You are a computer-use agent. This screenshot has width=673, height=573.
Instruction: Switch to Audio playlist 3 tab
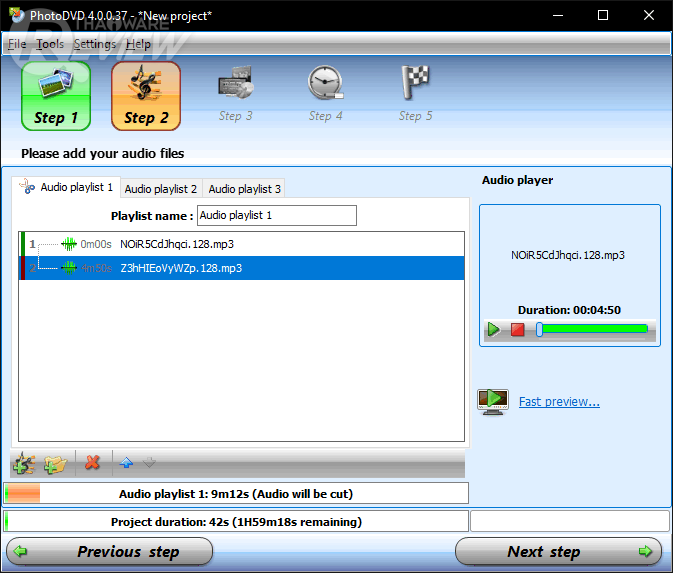pyautogui.click(x=244, y=189)
